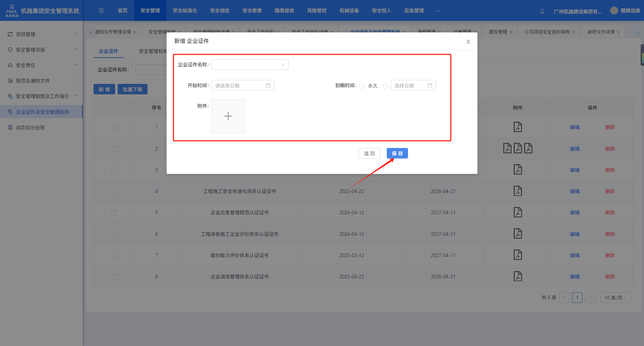Viewport: 644px width, 346px height.
Task: Select the expiry date radio button
Action: pos(385,86)
